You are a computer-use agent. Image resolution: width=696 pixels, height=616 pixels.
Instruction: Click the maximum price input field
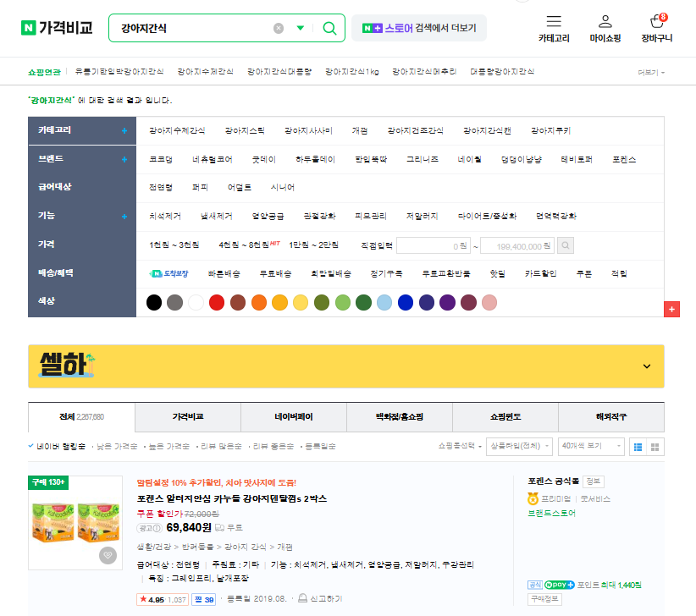(517, 245)
